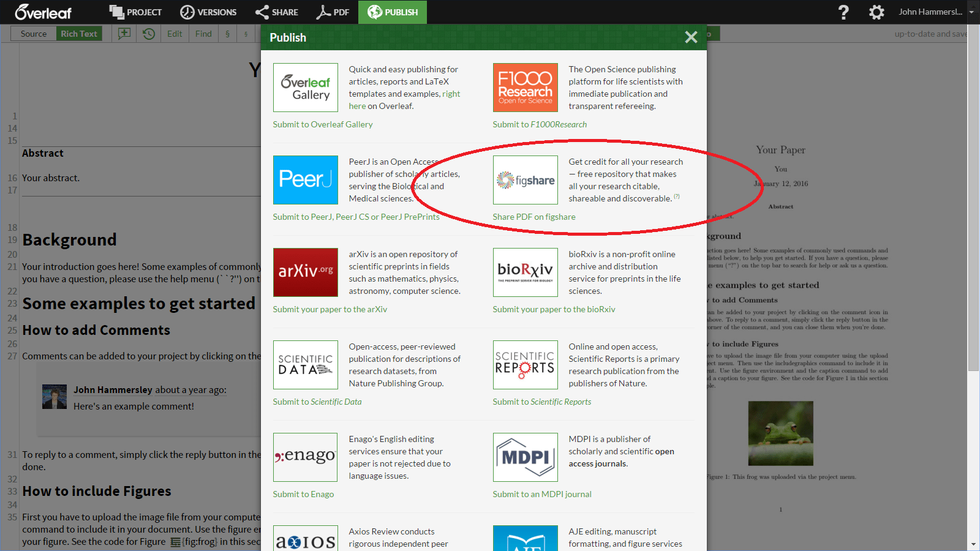Click the figshare logo

click(x=526, y=180)
